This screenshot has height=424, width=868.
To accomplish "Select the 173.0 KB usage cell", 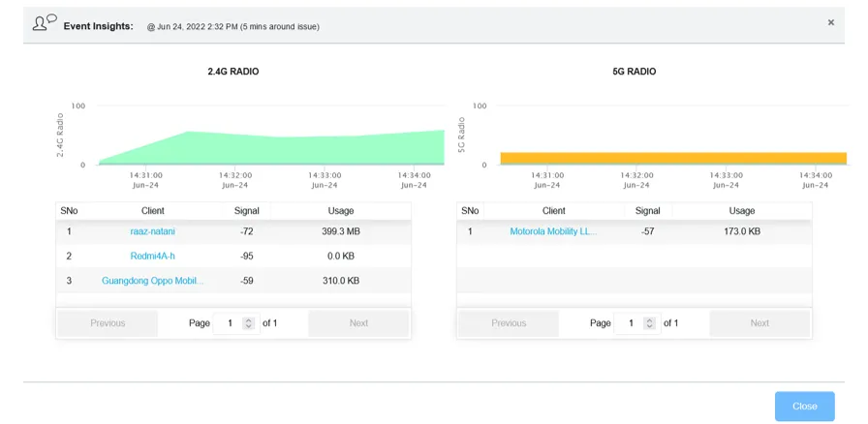I will click(742, 231).
